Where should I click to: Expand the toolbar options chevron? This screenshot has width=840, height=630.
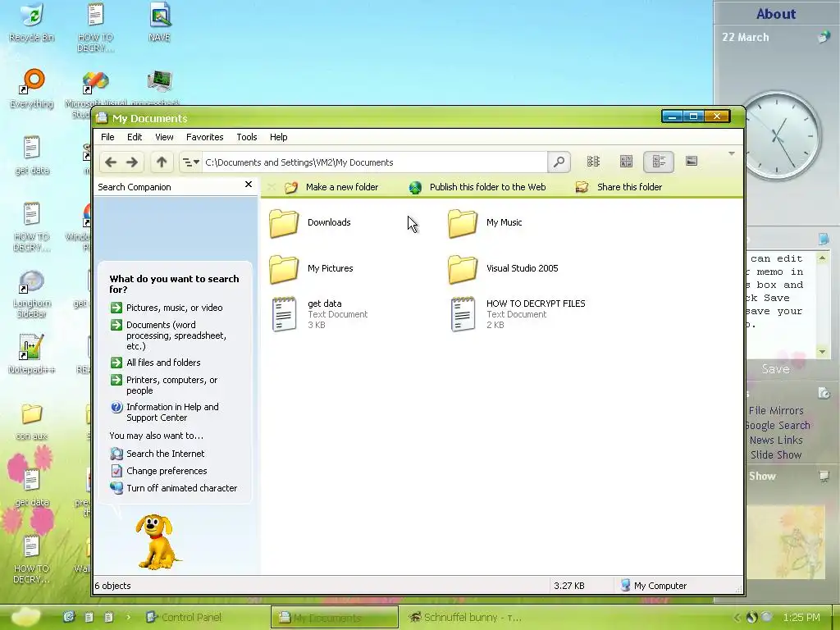[x=731, y=153]
